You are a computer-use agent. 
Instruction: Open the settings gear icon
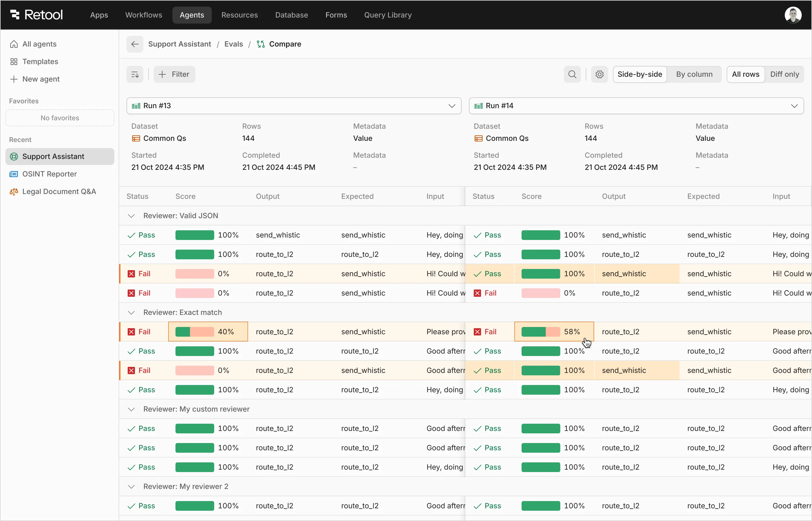point(599,74)
